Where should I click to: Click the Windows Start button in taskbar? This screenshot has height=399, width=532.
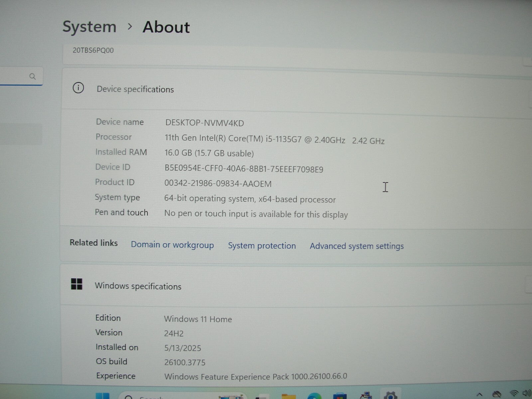[x=102, y=396]
